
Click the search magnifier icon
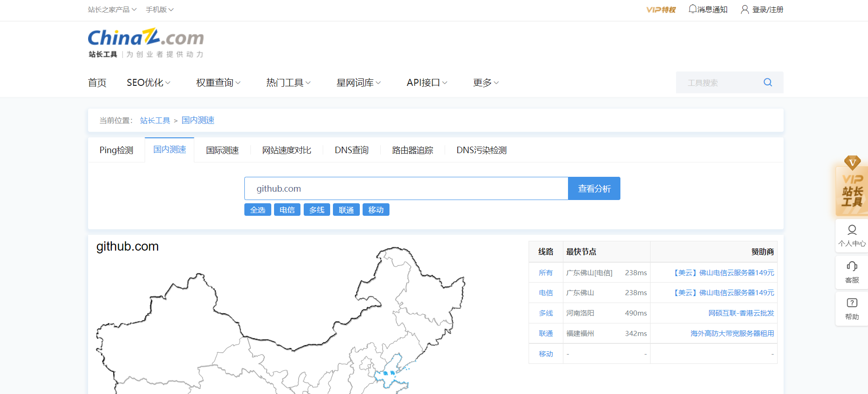[x=767, y=83]
